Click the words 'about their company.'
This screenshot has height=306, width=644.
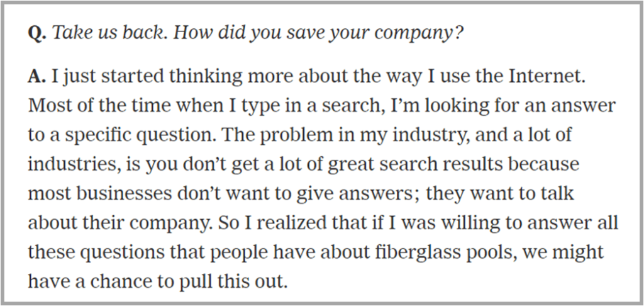coord(120,224)
